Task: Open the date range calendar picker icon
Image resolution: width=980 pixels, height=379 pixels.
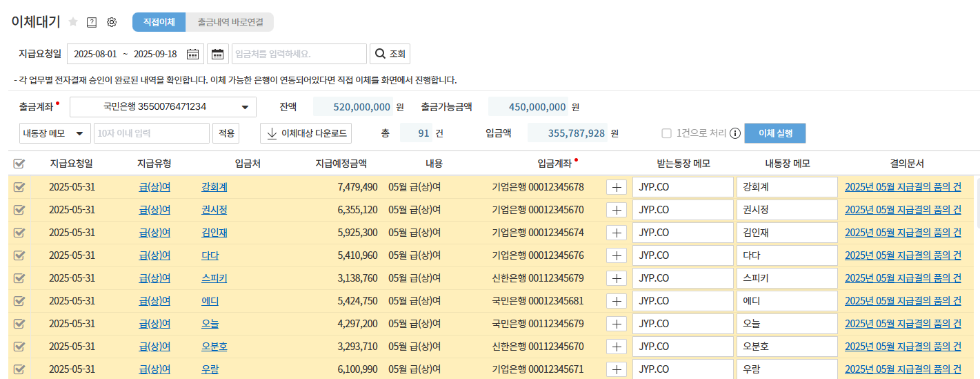Action: [192, 54]
